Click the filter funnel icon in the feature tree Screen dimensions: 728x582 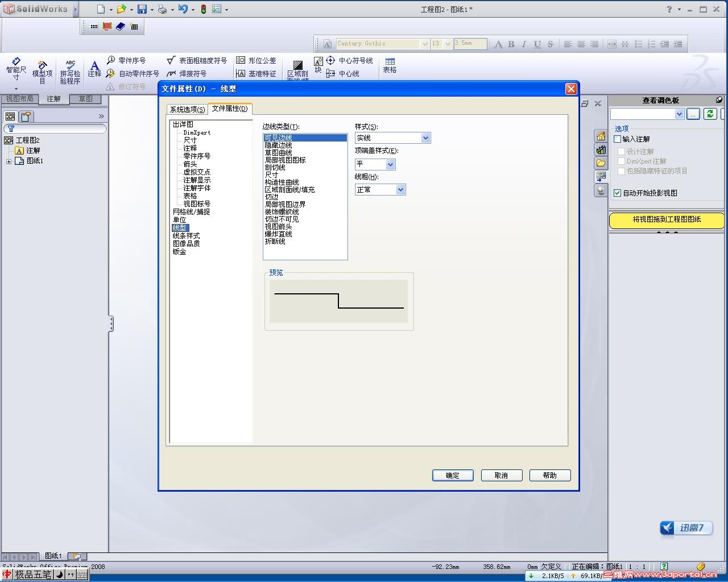click(11, 128)
